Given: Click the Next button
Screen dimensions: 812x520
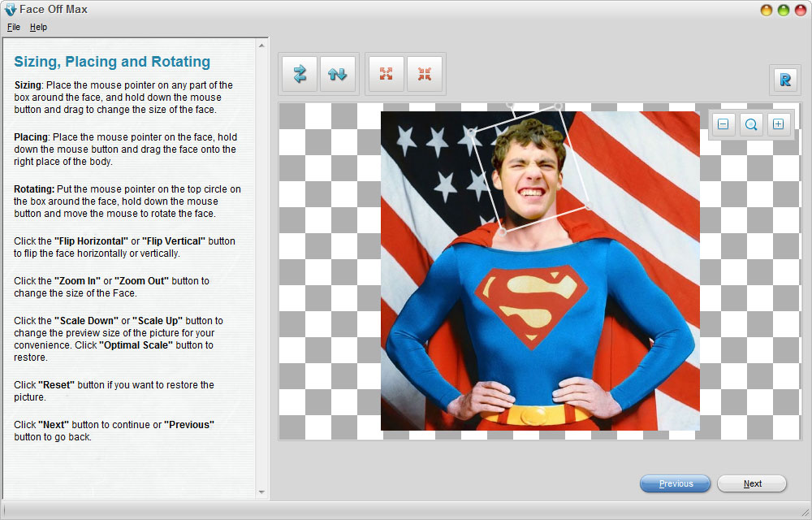Looking at the screenshot, I should pyautogui.click(x=752, y=483).
